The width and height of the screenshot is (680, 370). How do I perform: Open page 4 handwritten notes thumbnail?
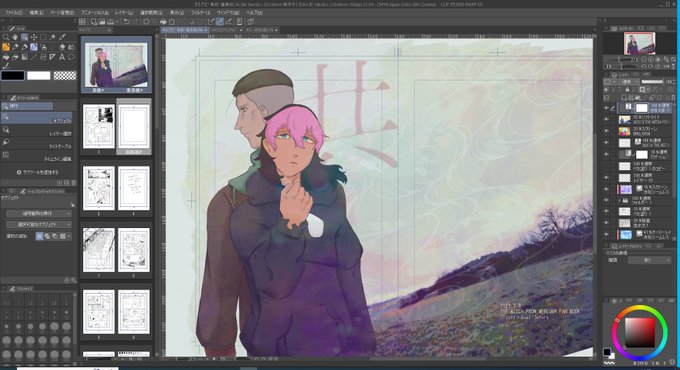(x=134, y=188)
